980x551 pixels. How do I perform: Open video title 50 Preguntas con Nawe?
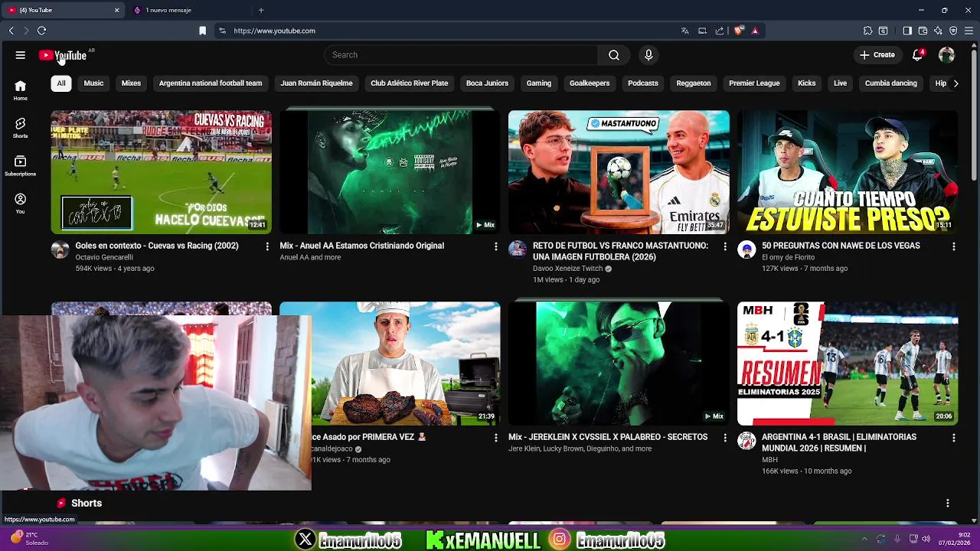[841, 246]
